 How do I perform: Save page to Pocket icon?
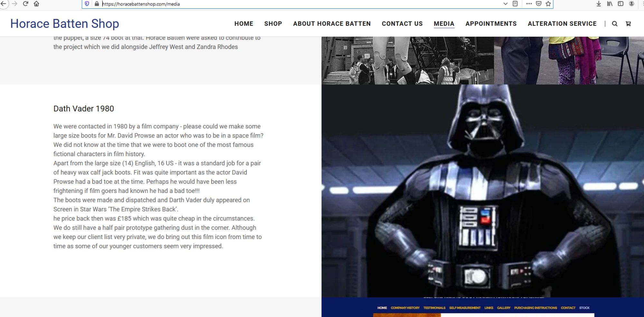tap(539, 4)
